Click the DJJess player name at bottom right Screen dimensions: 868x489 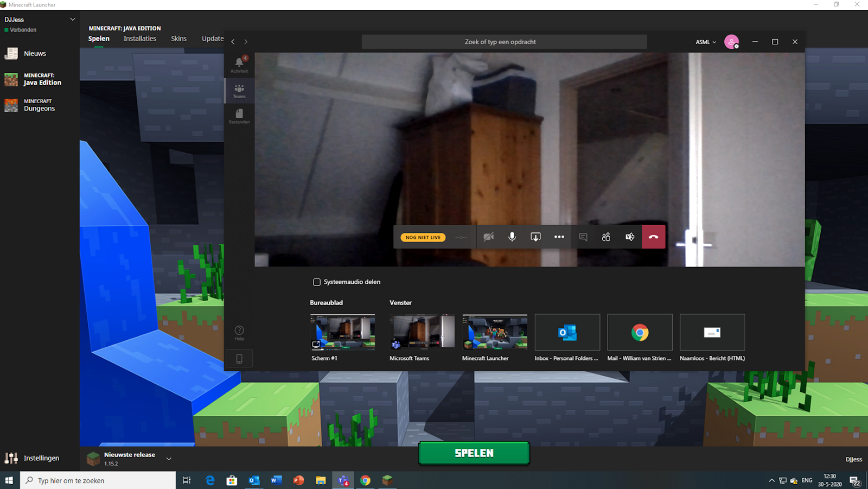[x=853, y=459]
